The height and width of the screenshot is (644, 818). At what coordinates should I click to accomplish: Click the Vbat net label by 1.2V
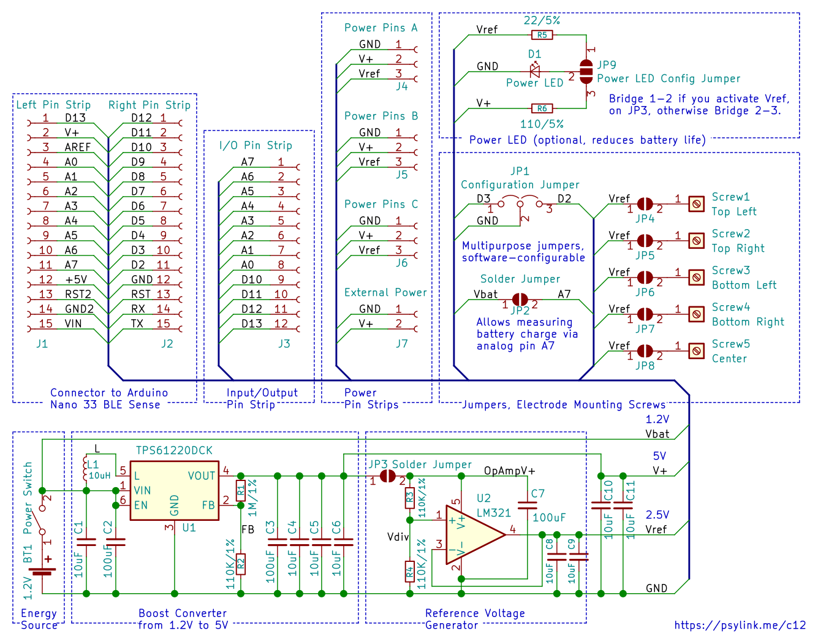657,434
